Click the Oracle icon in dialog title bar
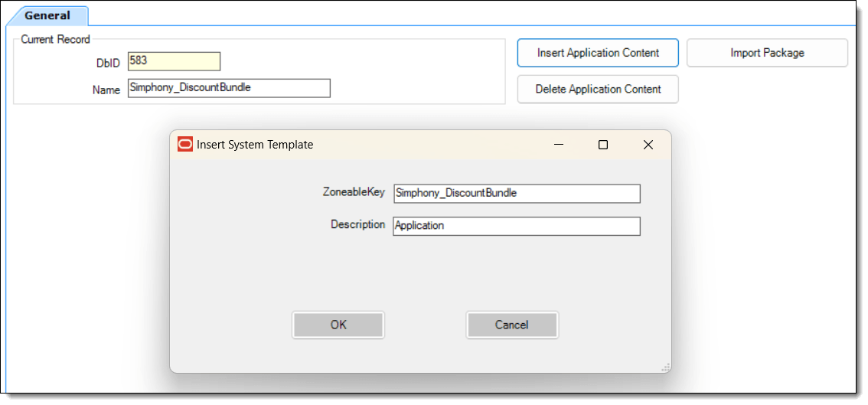Screen dimensions: 868x405 coord(185,145)
